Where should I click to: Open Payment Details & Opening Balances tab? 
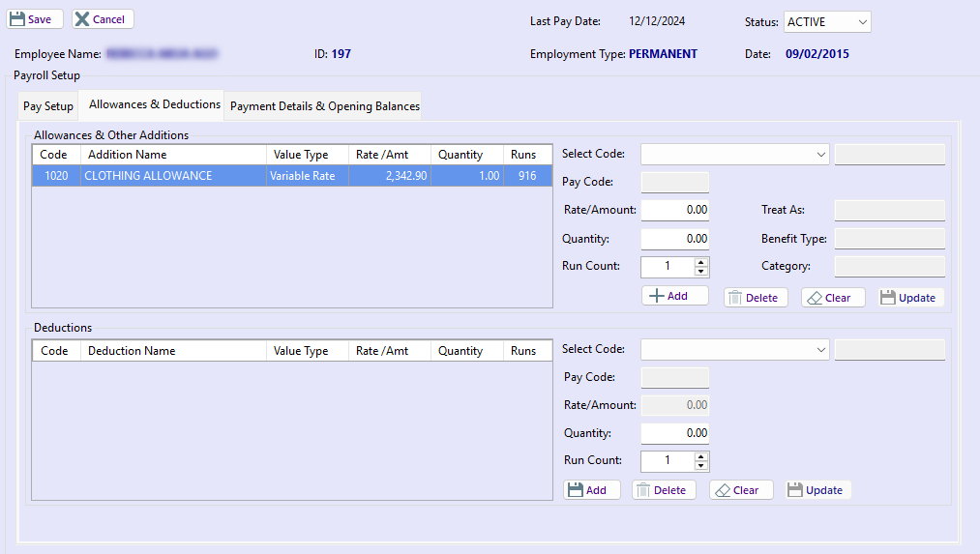[324, 106]
